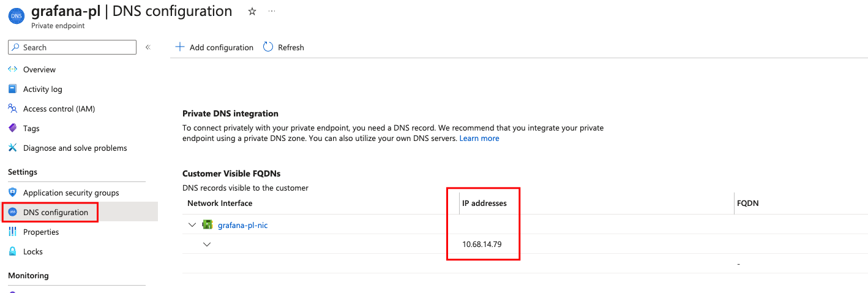The width and height of the screenshot is (868, 293).
Task: Open Activity log in the sidebar
Action: [43, 89]
